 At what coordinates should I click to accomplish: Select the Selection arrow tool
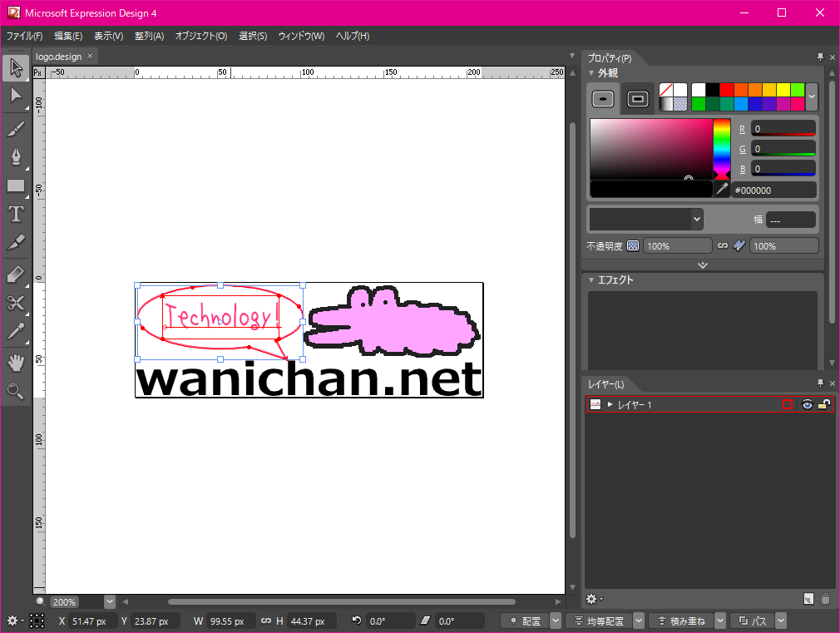coord(16,68)
